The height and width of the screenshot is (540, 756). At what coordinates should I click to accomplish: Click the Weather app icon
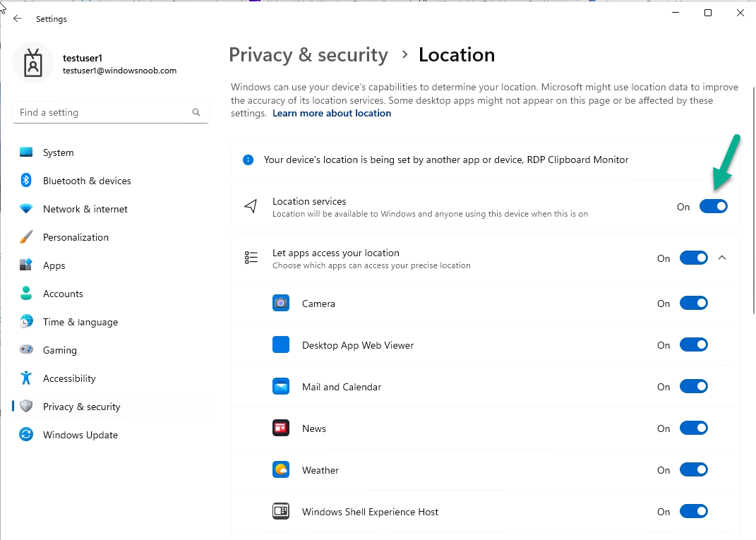281,469
